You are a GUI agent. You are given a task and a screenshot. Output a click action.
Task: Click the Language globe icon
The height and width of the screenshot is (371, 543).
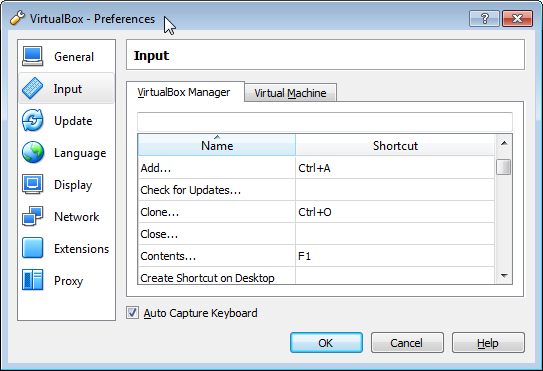[33, 152]
